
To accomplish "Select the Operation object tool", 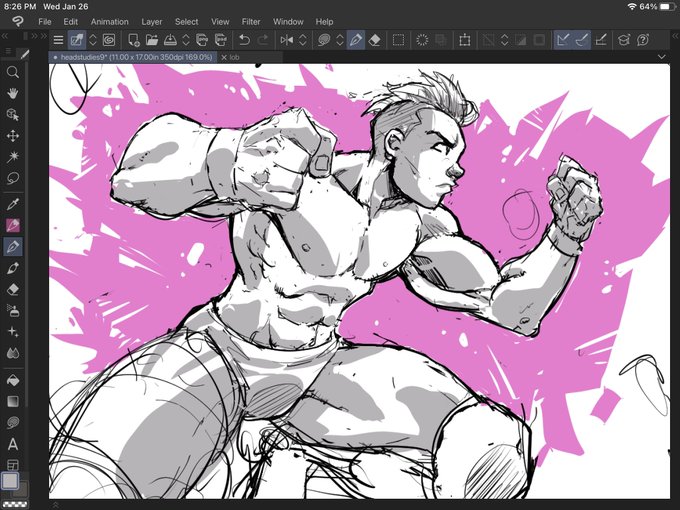I will click(13, 114).
